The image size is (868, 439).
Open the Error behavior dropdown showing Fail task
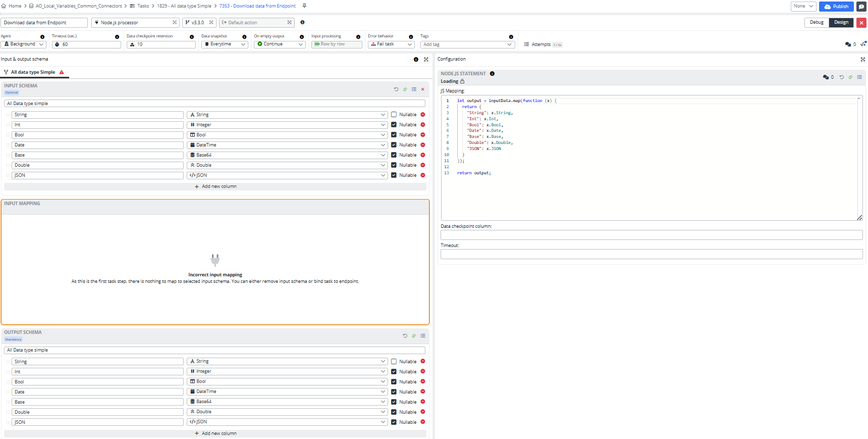(391, 44)
